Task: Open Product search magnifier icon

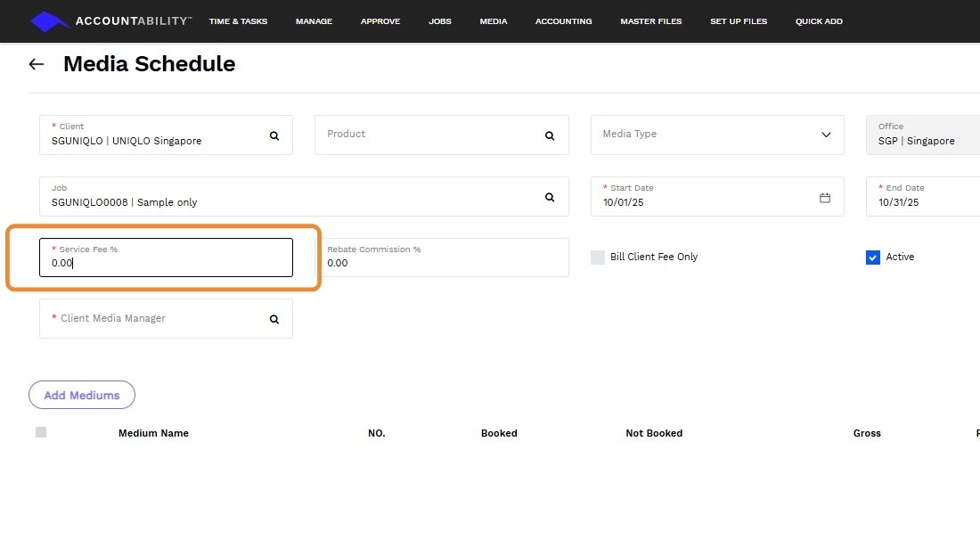Action: pos(550,135)
